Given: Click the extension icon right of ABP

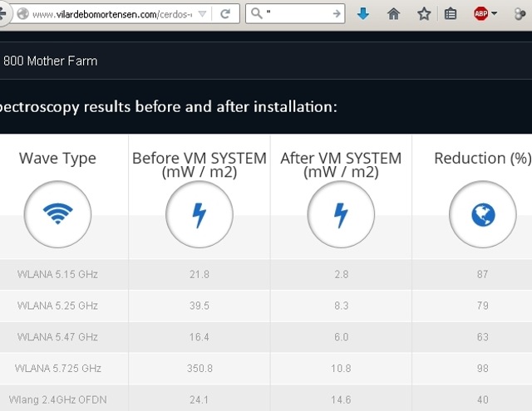Looking at the screenshot, I should point(520,14).
